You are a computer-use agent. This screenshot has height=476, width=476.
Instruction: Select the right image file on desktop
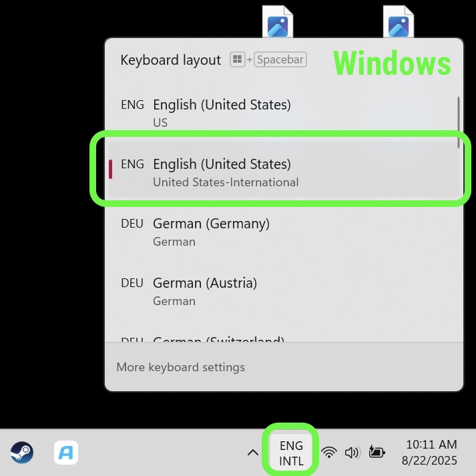(x=399, y=22)
